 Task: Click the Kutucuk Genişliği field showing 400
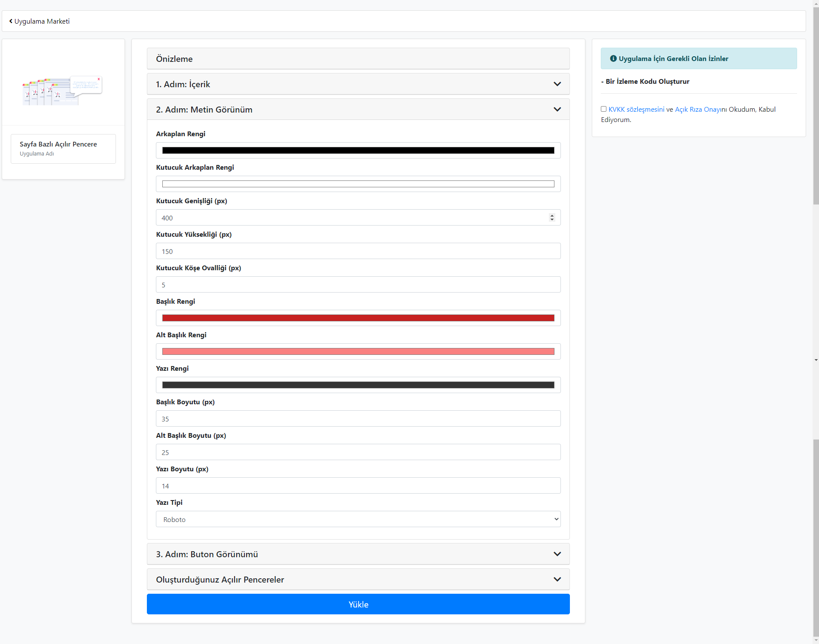pos(358,217)
